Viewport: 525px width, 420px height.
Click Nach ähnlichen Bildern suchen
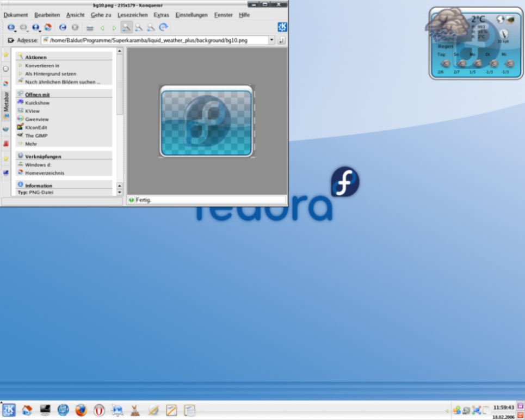[63, 82]
